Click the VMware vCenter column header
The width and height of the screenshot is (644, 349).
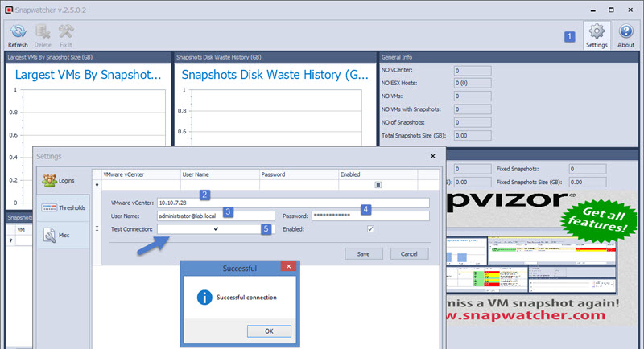[141, 174]
